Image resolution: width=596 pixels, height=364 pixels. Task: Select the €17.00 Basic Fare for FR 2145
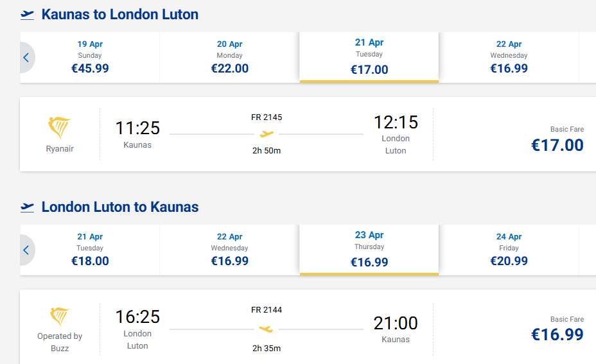[557, 144]
